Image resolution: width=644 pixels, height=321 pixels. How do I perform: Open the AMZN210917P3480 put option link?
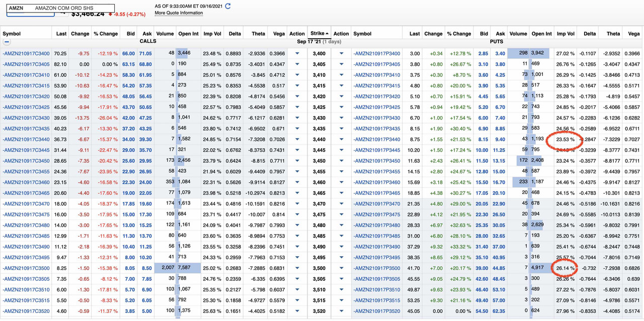pyautogui.click(x=377, y=226)
